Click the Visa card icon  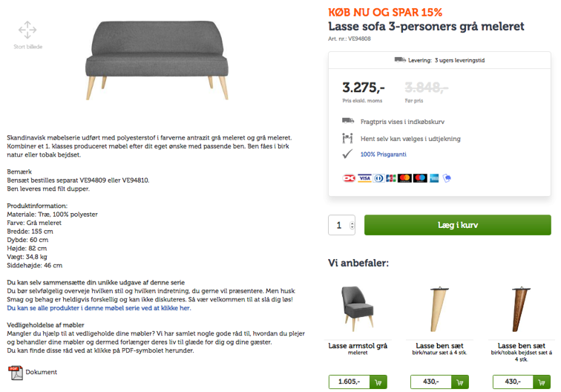click(x=364, y=178)
